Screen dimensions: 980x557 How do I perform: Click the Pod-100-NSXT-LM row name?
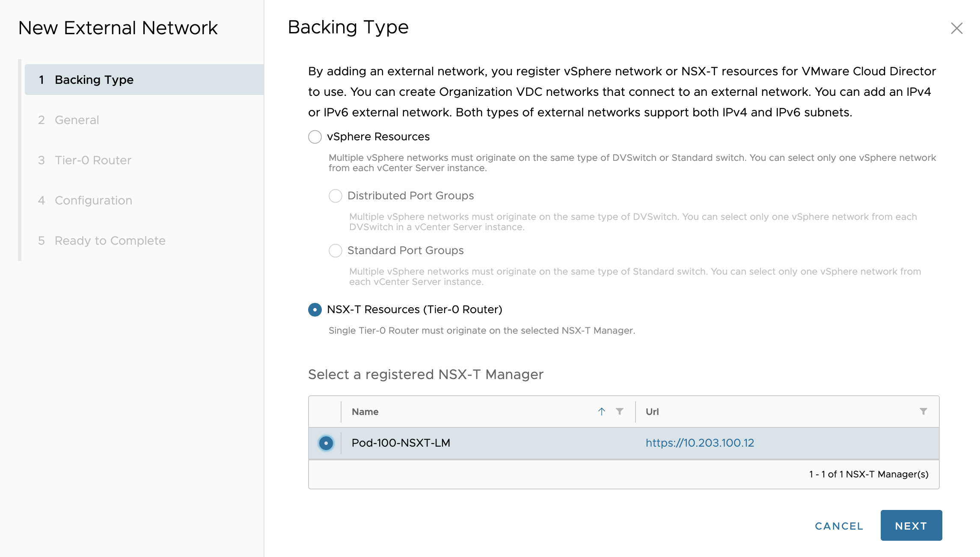401,443
